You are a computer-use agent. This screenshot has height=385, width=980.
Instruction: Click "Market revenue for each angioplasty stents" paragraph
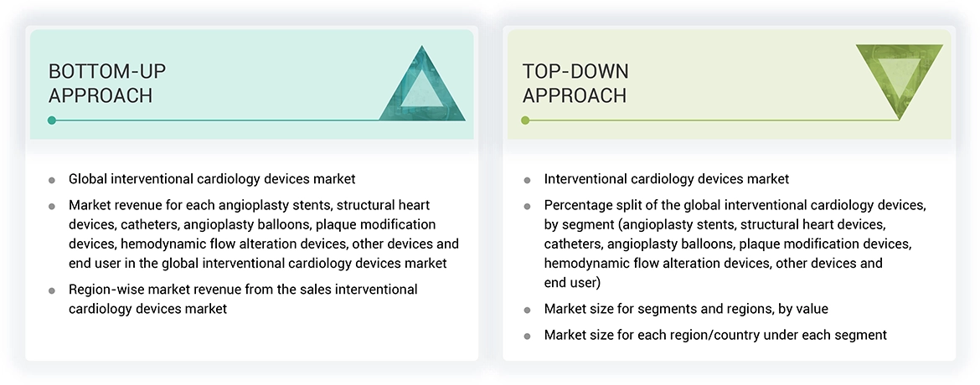point(264,234)
